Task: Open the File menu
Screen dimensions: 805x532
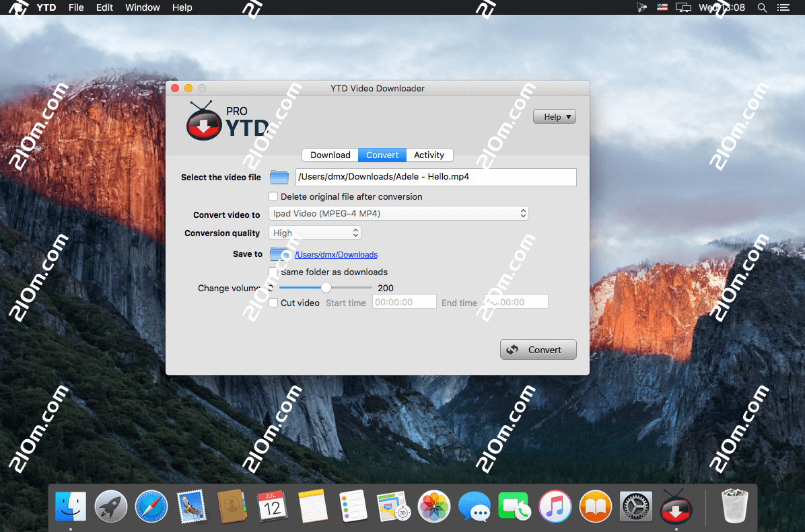Action: tap(76, 7)
